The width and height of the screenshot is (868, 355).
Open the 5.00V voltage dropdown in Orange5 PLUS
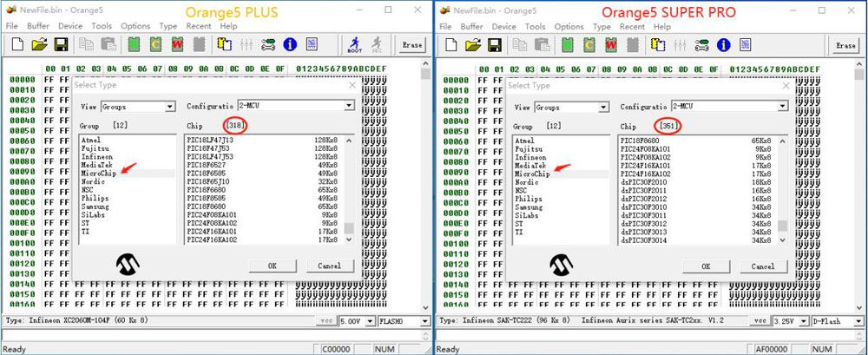(370, 321)
